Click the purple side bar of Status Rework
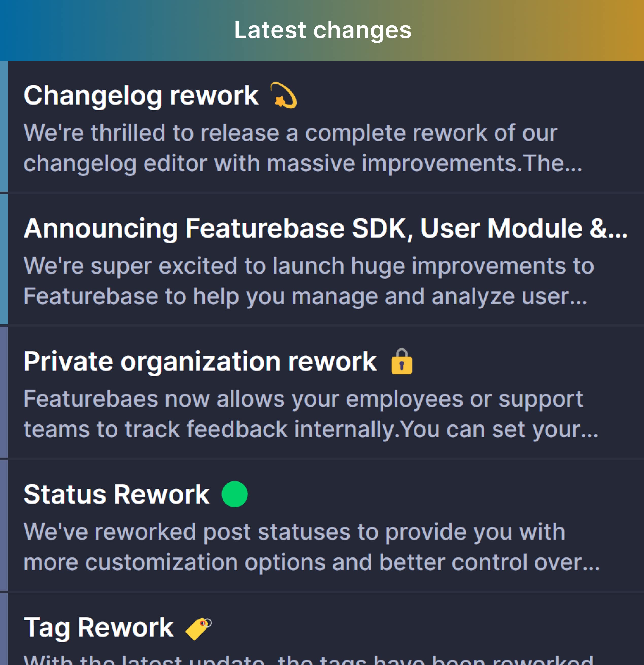The width and height of the screenshot is (644, 665). click(x=4, y=525)
